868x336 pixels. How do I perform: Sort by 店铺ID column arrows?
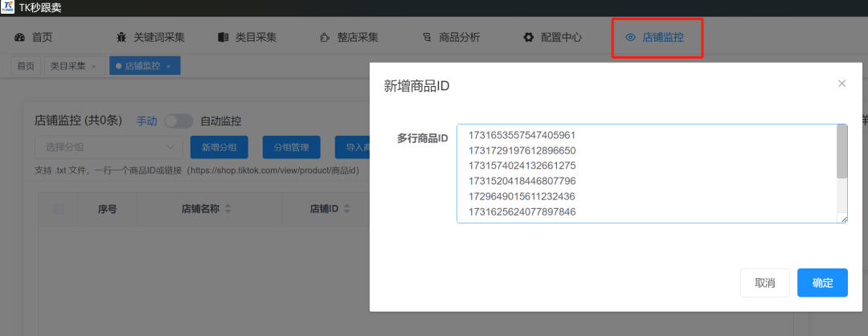pyautogui.click(x=345, y=209)
